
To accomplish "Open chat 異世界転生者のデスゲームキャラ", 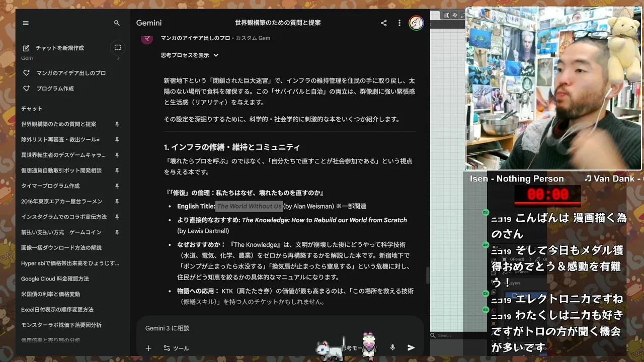I will [63, 155].
